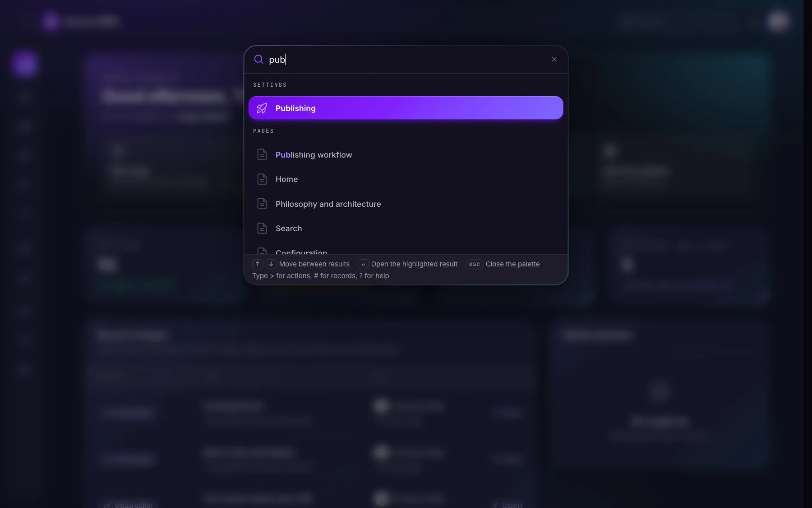This screenshot has width=812, height=508.
Task: Click the "Close the palette" hint text
Action: pos(512,264)
